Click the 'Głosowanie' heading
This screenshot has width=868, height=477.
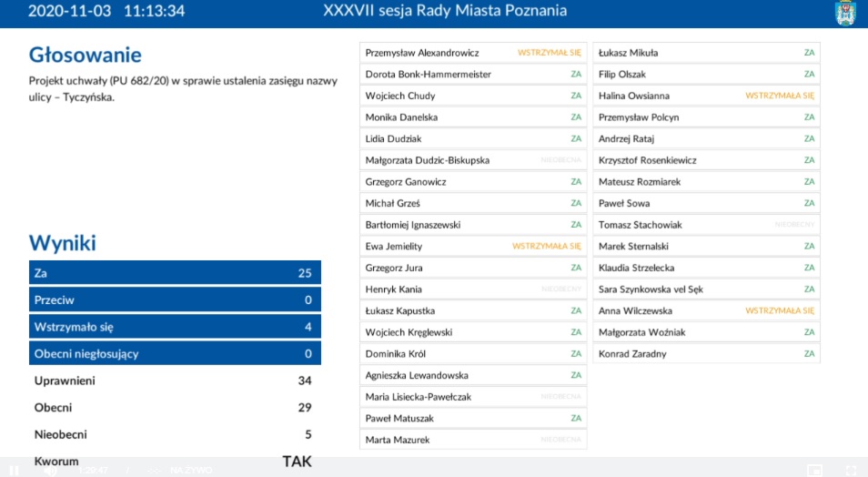click(86, 55)
